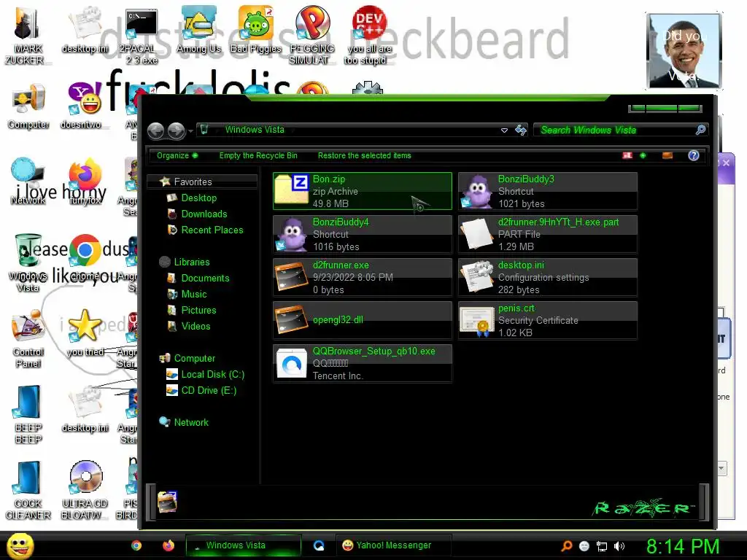Open the Computer desktop icon

(x=28, y=106)
